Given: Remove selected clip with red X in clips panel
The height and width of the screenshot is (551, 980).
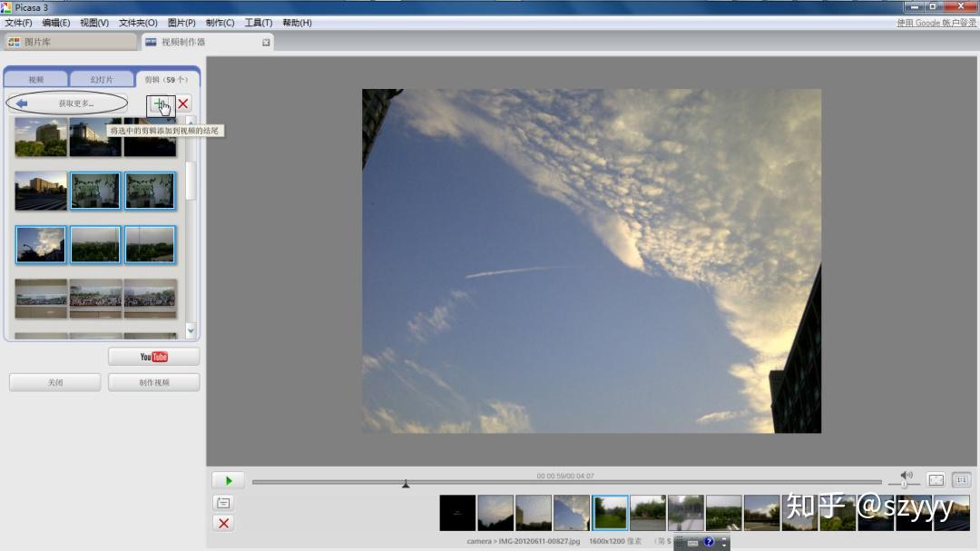Looking at the screenshot, I should (183, 103).
